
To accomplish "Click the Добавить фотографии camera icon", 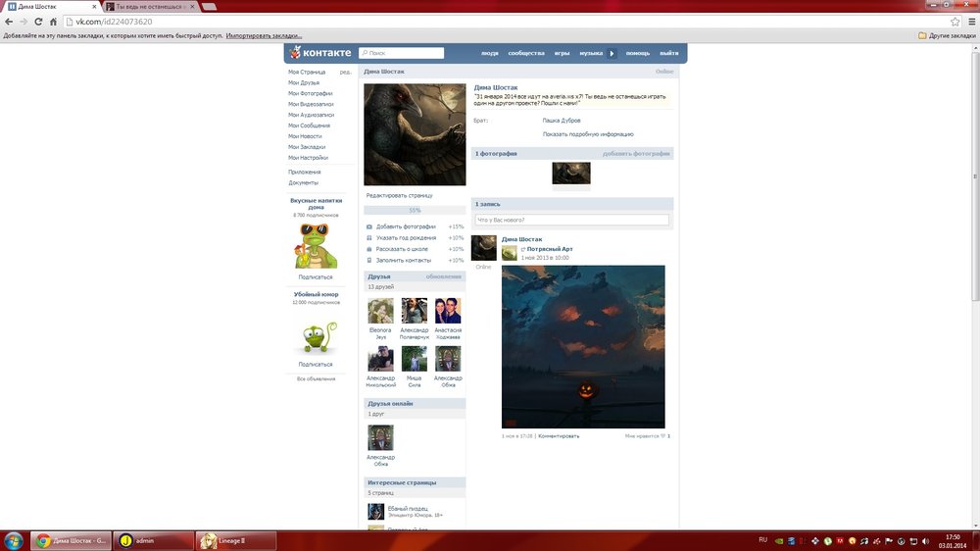I will [369, 226].
